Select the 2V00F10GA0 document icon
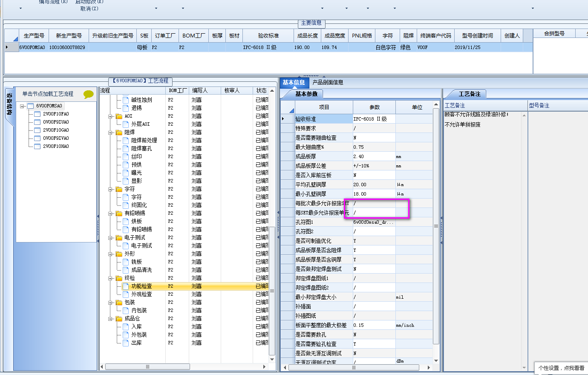Viewport: 588px width, 375px height. (x=37, y=130)
